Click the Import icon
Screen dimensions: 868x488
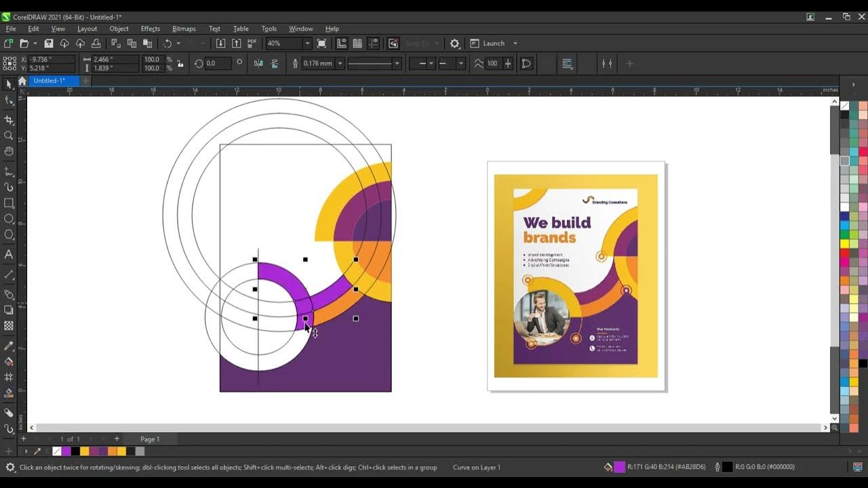coord(220,43)
